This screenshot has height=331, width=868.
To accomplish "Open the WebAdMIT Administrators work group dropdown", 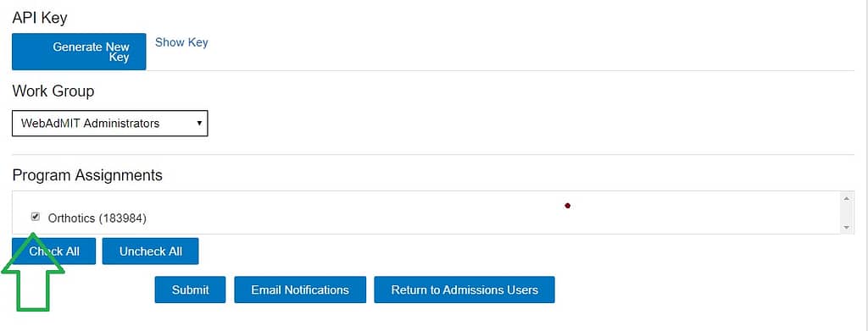I will coord(109,124).
